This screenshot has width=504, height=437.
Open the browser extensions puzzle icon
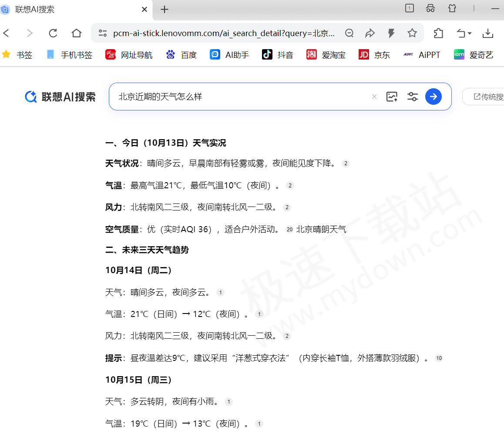[x=438, y=33]
